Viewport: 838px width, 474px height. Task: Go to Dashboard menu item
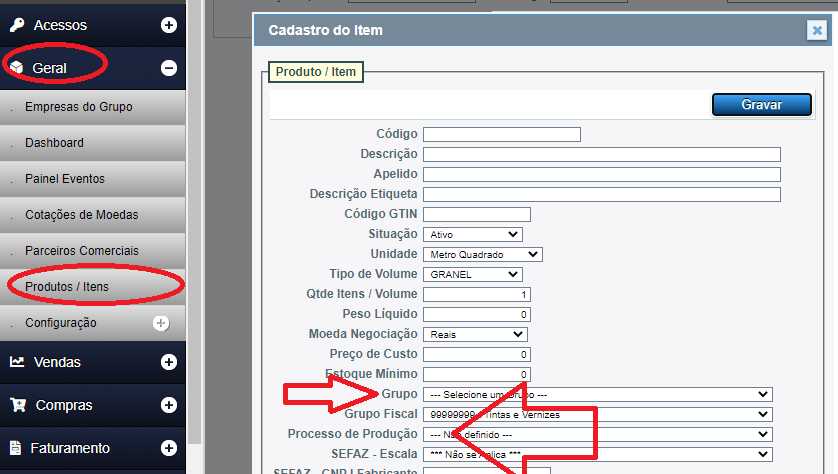click(x=55, y=143)
